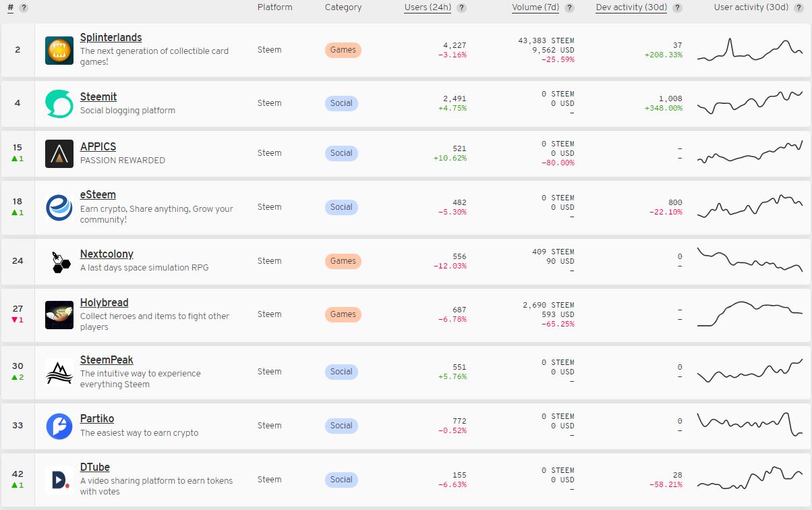Click Partiko user activity sparkline
The height and width of the screenshot is (510, 812).
click(750, 424)
